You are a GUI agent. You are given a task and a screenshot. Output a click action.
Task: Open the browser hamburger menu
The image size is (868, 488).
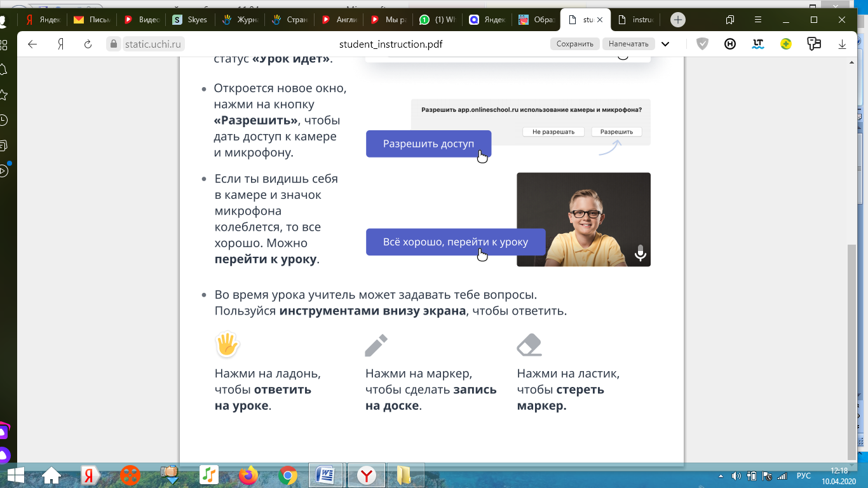click(x=758, y=20)
